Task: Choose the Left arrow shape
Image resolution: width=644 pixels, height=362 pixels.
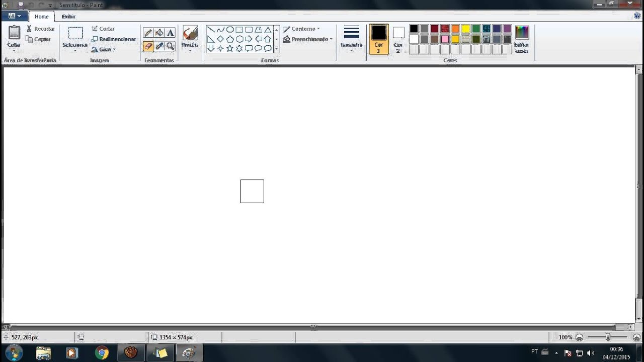Action: click(x=259, y=39)
